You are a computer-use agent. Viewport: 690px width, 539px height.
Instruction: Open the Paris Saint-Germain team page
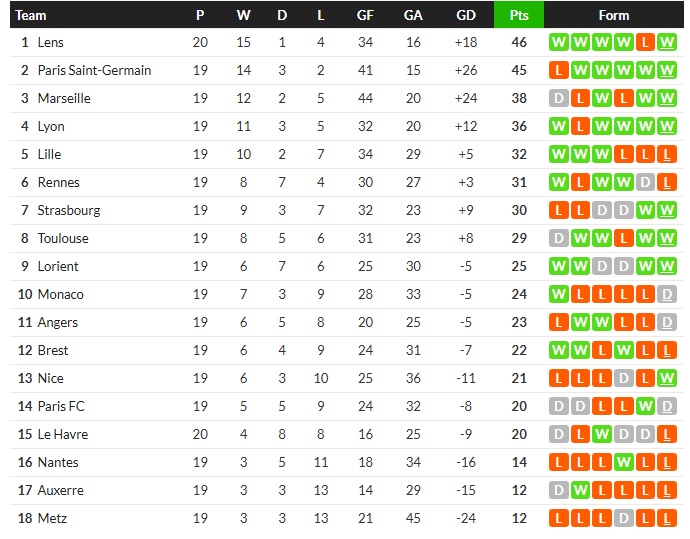94,71
